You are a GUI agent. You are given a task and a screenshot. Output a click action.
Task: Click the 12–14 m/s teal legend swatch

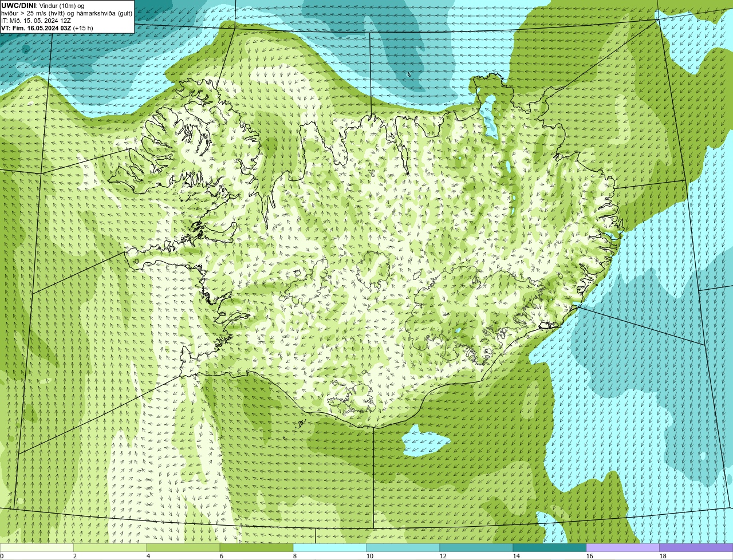[476, 547]
